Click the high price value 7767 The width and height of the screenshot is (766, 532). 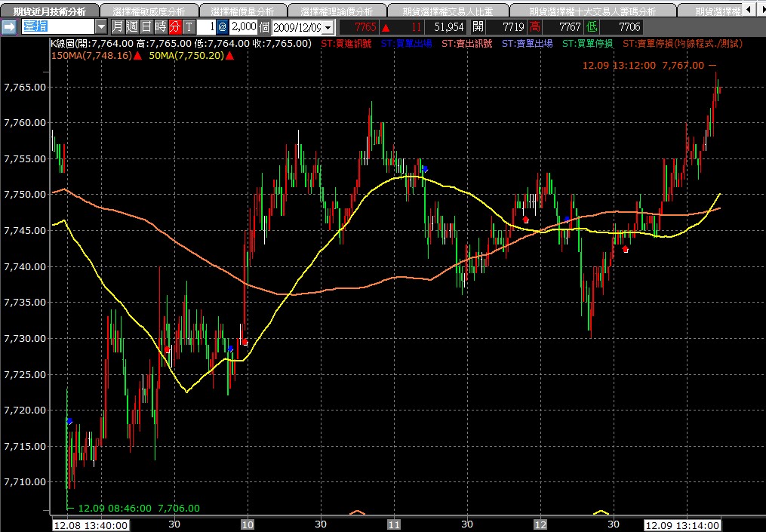(x=570, y=27)
